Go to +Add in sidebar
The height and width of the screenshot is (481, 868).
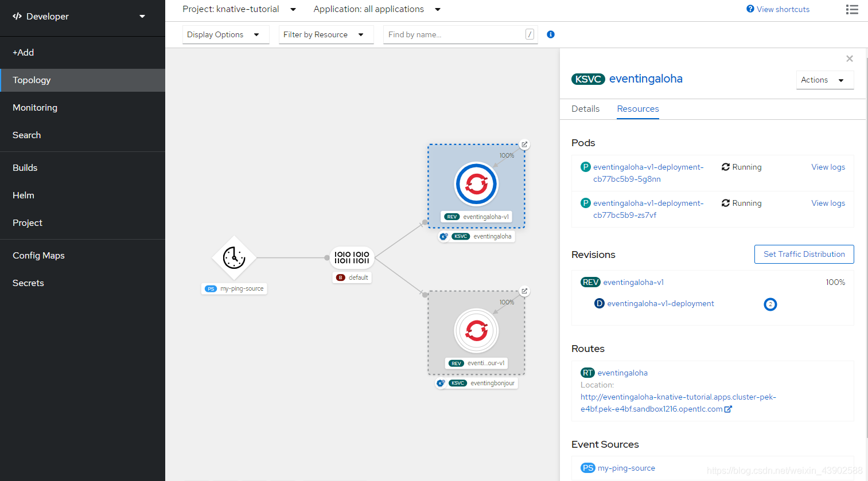pyautogui.click(x=83, y=53)
